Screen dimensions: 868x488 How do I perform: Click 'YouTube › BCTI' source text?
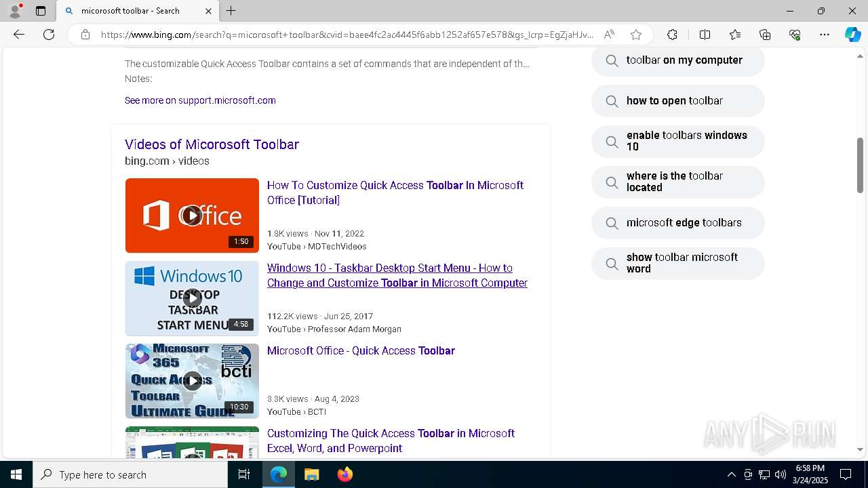pos(296,412)
